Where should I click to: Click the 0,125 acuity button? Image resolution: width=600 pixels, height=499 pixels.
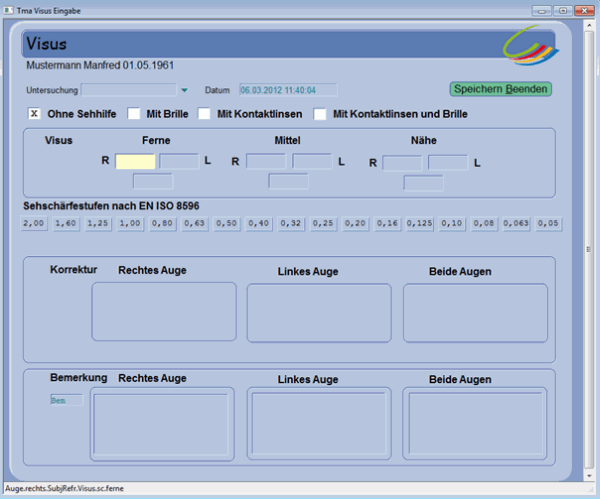click(x=420, y=223)
